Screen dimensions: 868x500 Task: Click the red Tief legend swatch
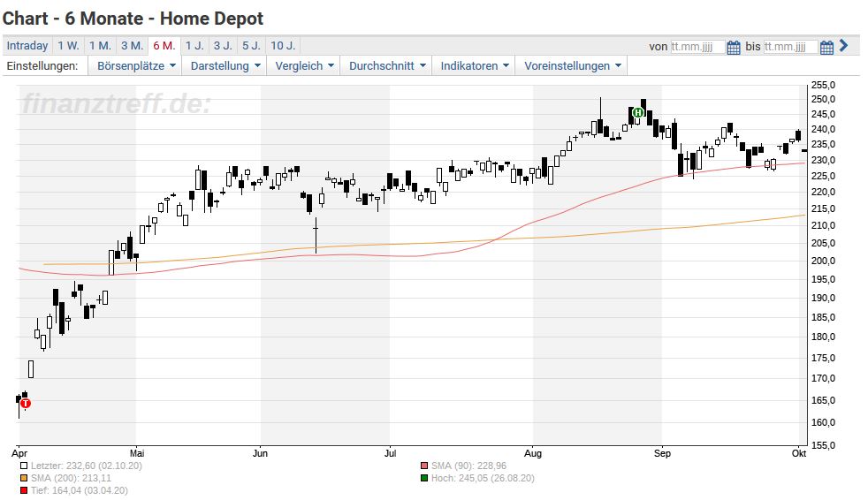pos(24,490)
